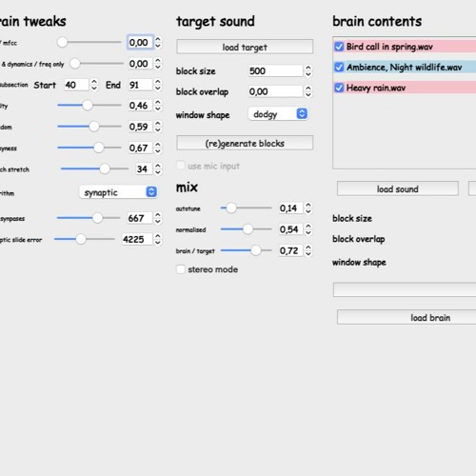Disable Heavy rain.wav in brain contents

(x=339, y=88)
